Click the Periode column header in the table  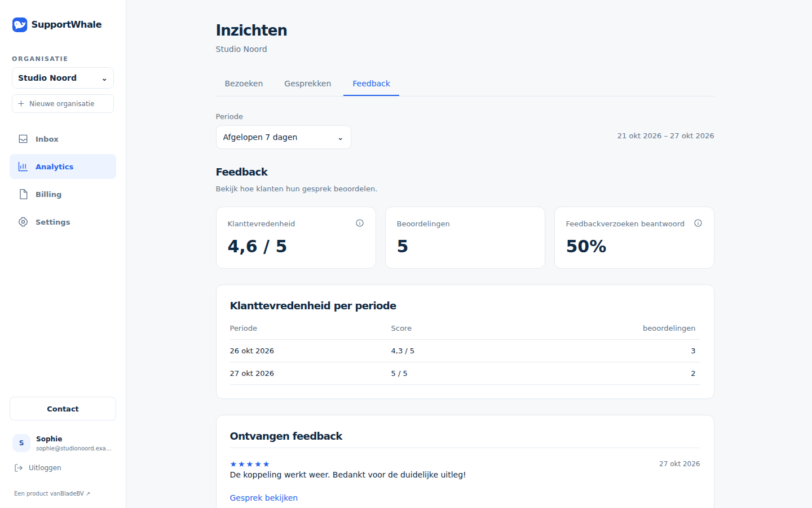click(x=244, y=329)
